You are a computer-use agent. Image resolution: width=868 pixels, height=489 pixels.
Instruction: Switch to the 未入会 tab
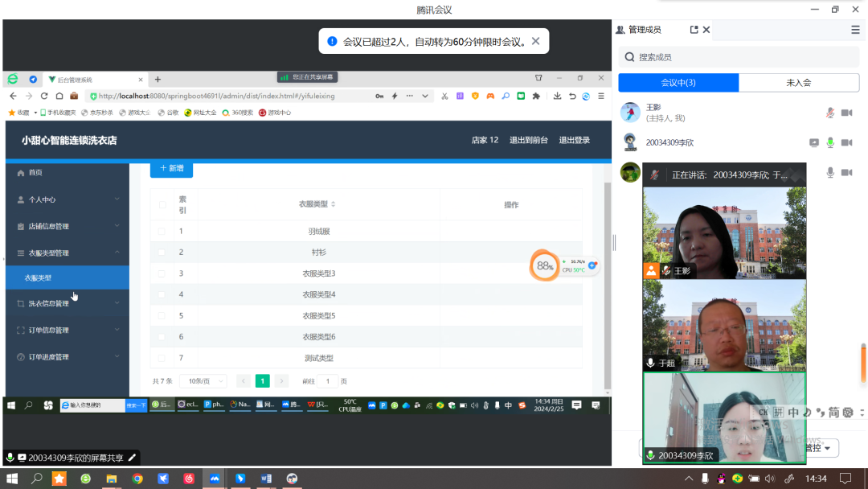(798, 83)
